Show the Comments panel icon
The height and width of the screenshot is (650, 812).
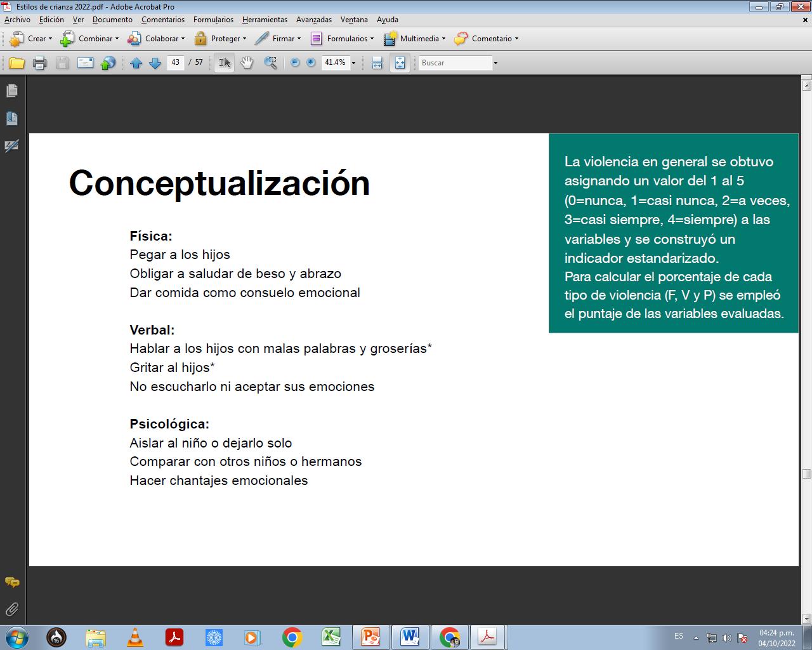coord(11,582)
